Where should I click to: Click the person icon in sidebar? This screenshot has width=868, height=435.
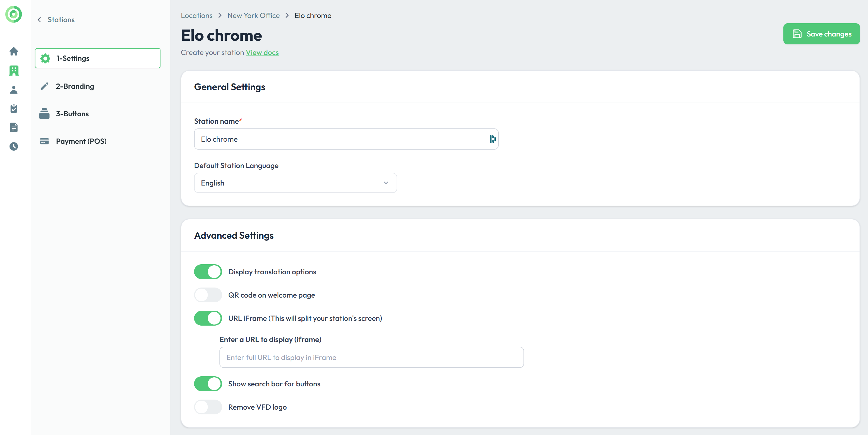pos(14,90)
